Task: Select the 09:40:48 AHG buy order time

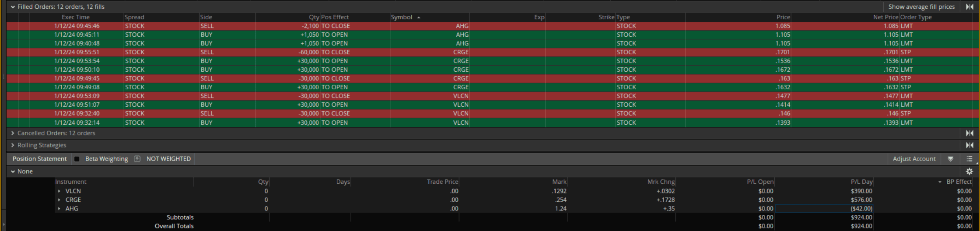Action: click(77, 44)
